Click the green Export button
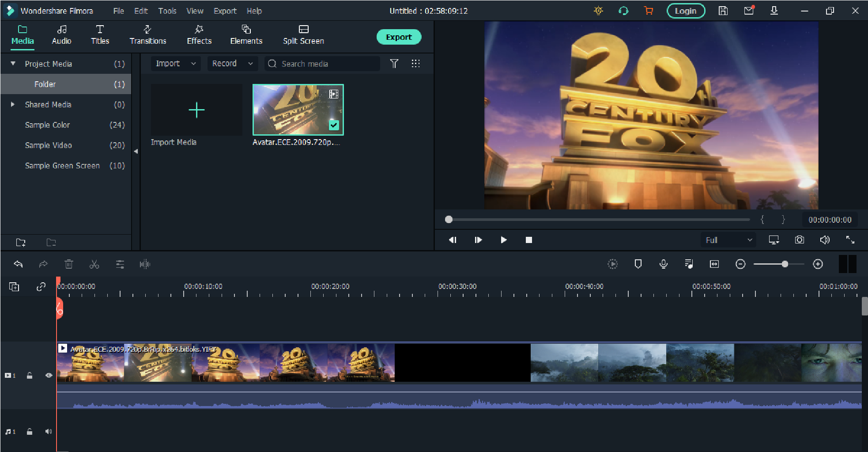Viewport: 868px width, 452px height. tap(399, 37)
